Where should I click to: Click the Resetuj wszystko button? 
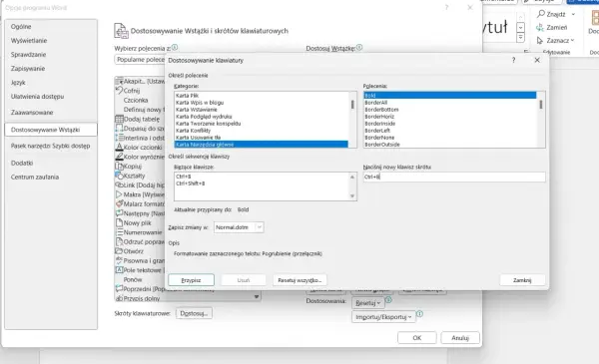point(299,280)
